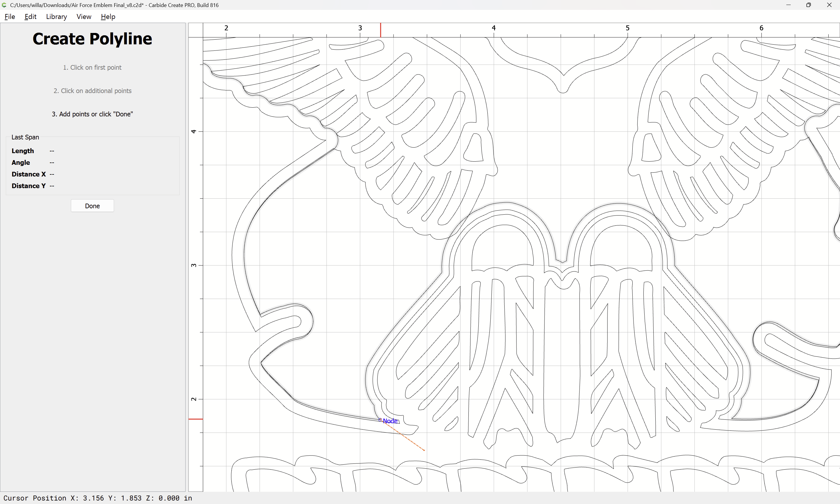Screen dimensions: 840x504
Task: Click the '1. Click on first point' instruction
Action: (92, 68)
